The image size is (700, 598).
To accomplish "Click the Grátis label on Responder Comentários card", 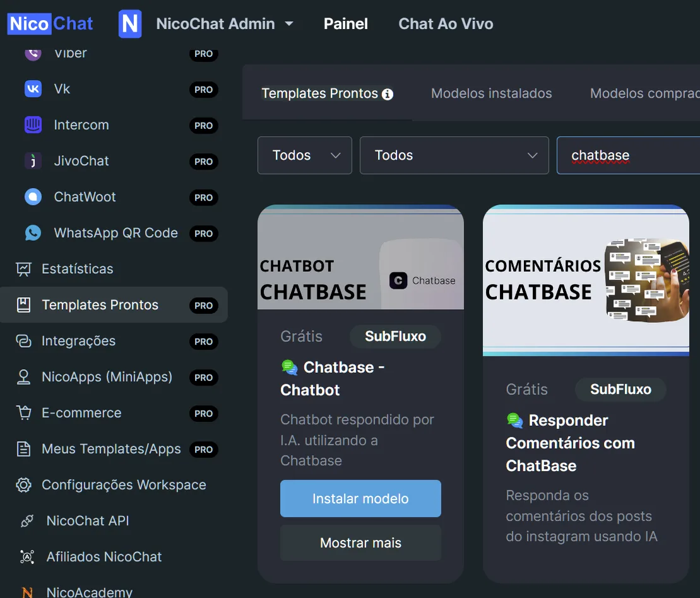I will coord(527,389).
